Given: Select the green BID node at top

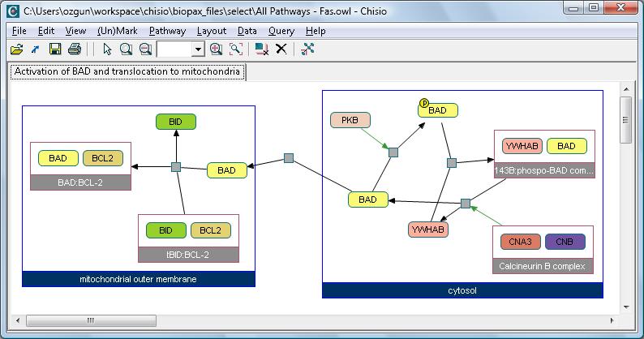Looking at the screenshot, I should (x=175, y=122).
